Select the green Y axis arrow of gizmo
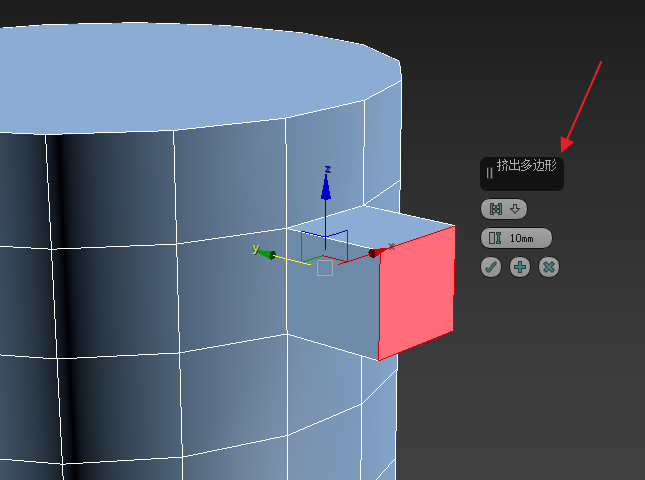 point(265,251)
